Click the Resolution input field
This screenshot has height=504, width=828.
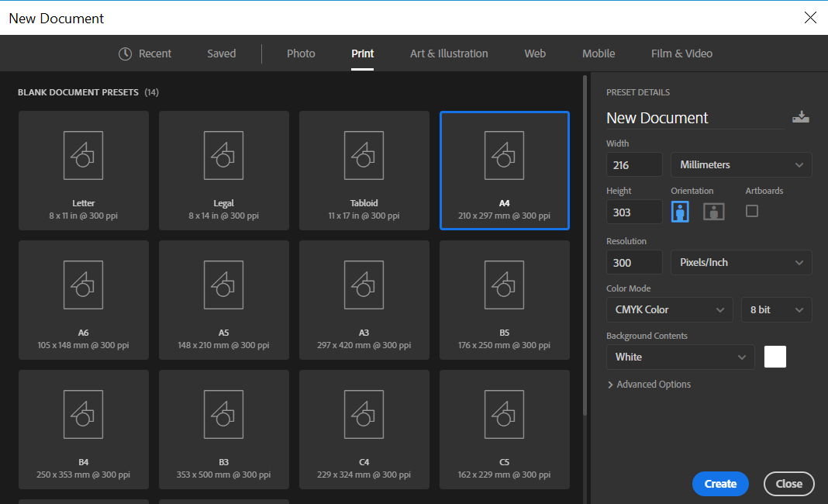coord(634,263)
